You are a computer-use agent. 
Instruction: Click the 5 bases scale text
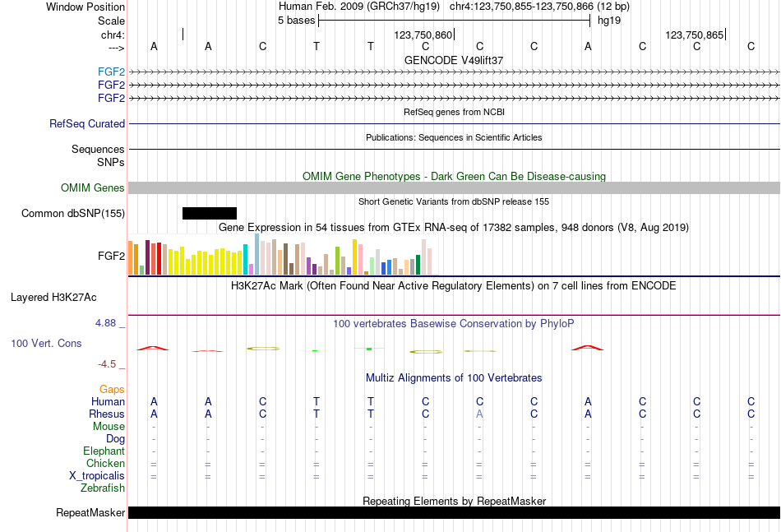point(296,21)
